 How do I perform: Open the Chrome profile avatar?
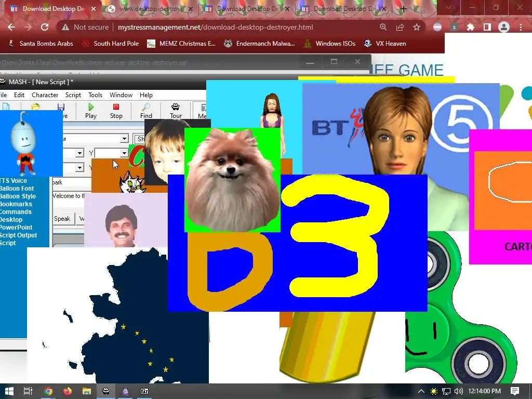504,27
